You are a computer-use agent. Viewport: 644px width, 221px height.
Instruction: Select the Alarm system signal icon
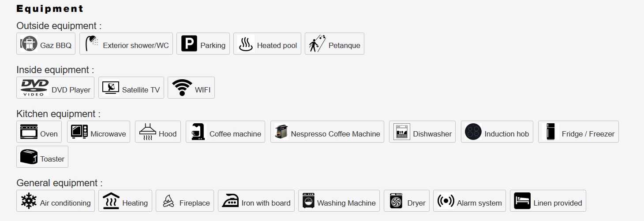[x=446, y=201]
